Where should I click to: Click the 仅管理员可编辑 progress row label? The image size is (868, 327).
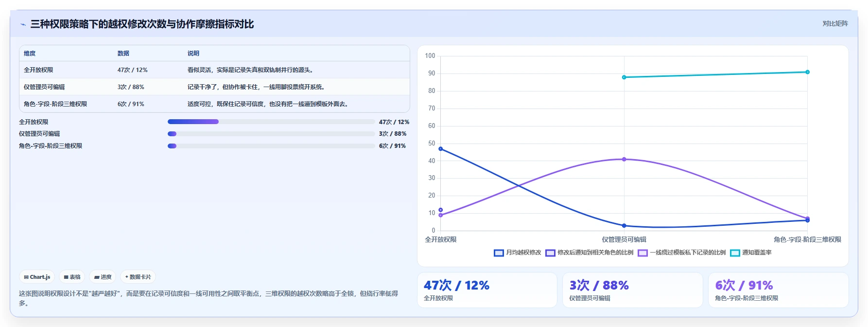pos(39,134)
